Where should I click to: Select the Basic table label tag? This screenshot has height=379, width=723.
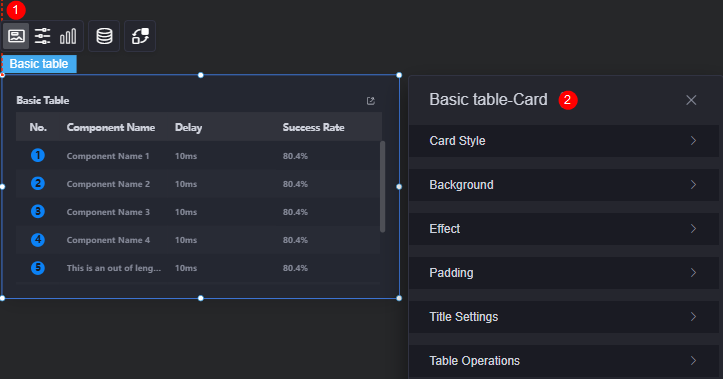click(x=39, y=64)
